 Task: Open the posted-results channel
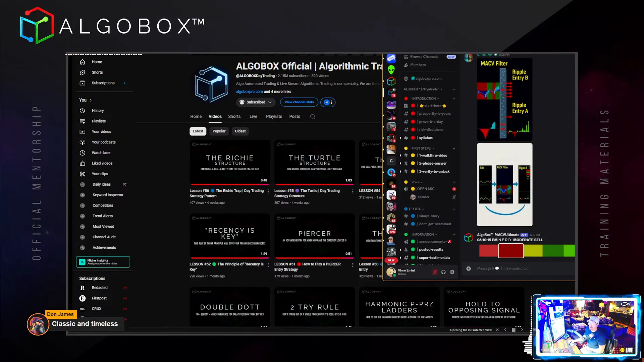click(431, 250)
